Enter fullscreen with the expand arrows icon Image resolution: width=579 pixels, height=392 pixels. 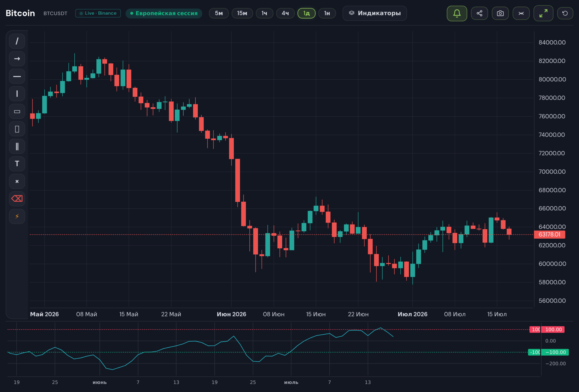tap(543, 13)
